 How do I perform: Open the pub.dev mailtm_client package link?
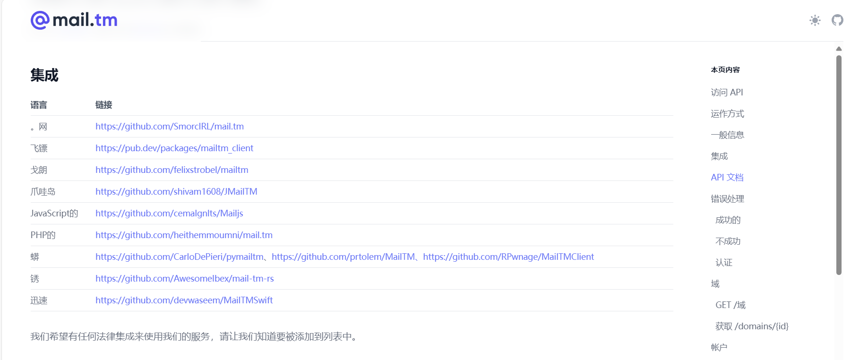pyautogui.click(x=174, y=148)
